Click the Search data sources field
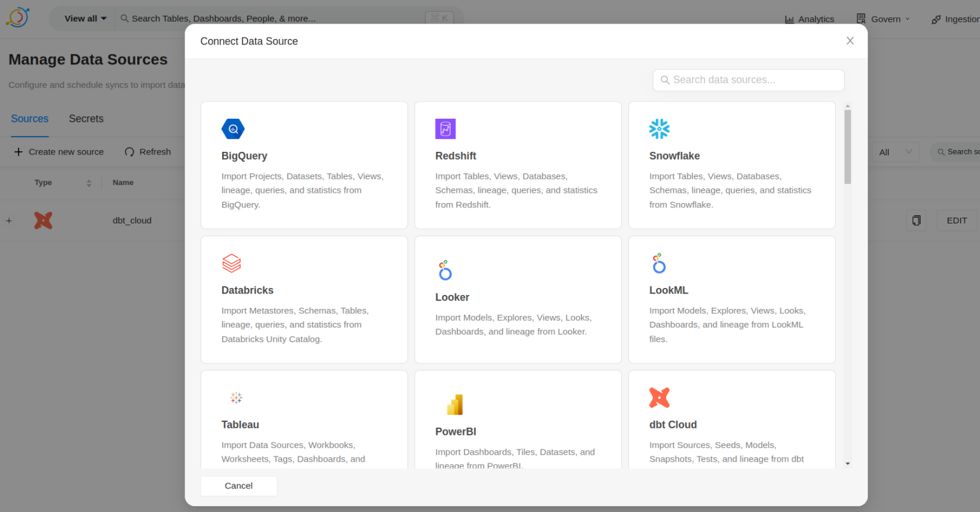980x512 pixels. pyautogui.click(x=748, y=80)
